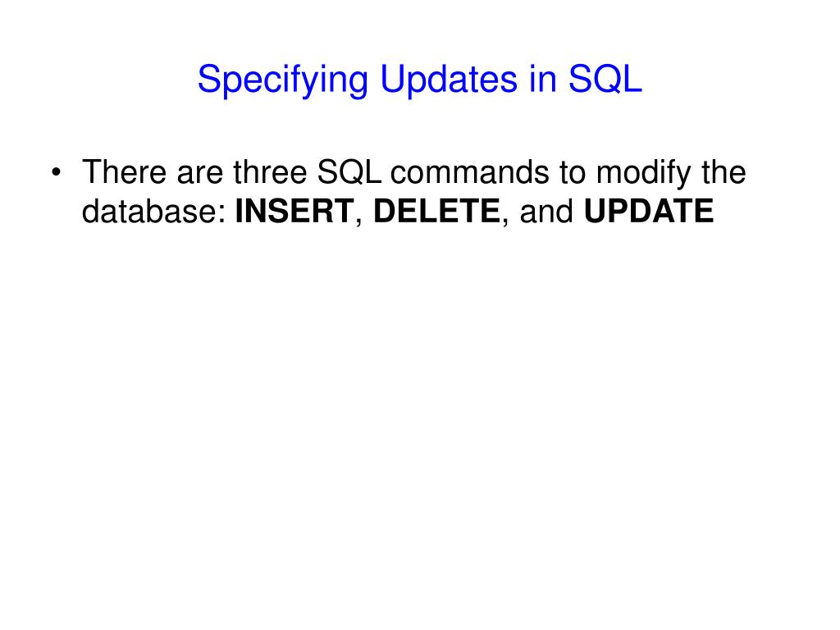This screenshot has width=840, height=630.
Task: Click the word 'Updates' in the blue title
Action: click(449, 79)
